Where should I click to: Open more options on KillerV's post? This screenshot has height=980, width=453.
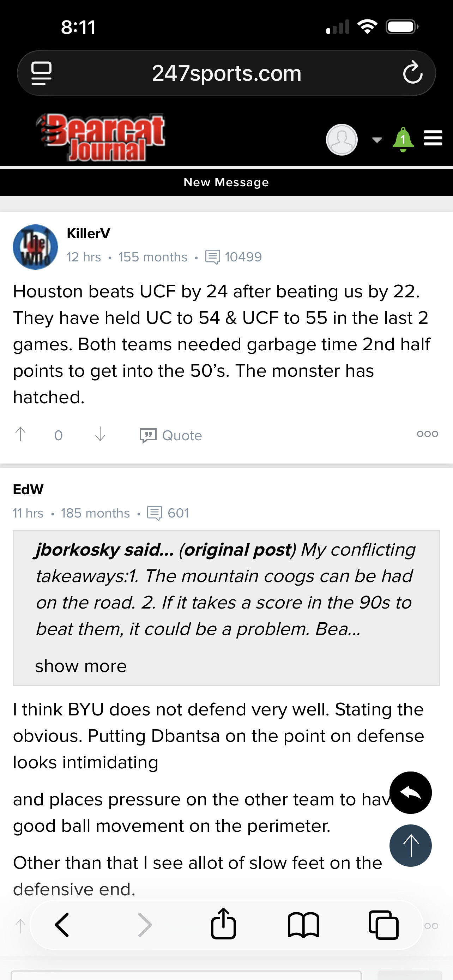coord(427,434)
